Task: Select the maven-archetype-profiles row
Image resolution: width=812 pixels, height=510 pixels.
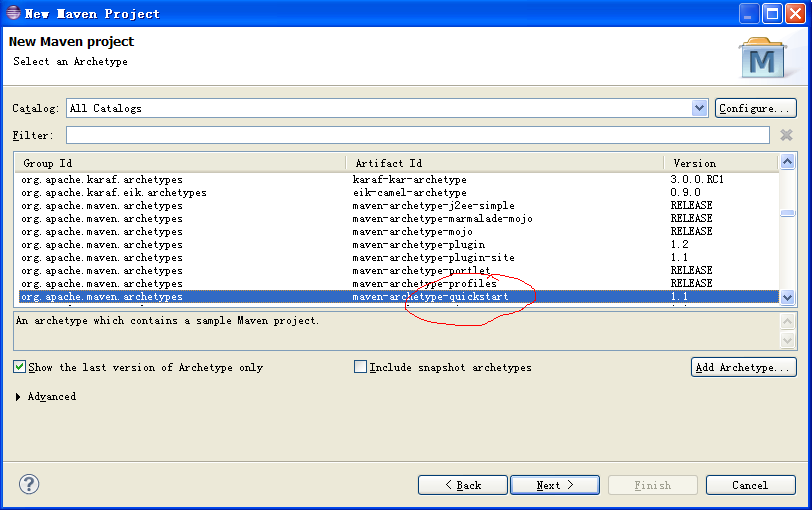Action: click(x=399, y=283)
